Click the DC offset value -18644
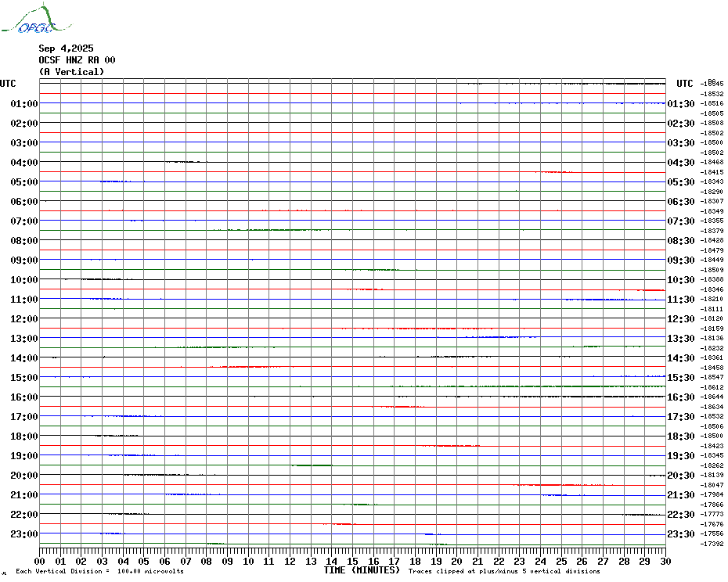 click(712, 397)
